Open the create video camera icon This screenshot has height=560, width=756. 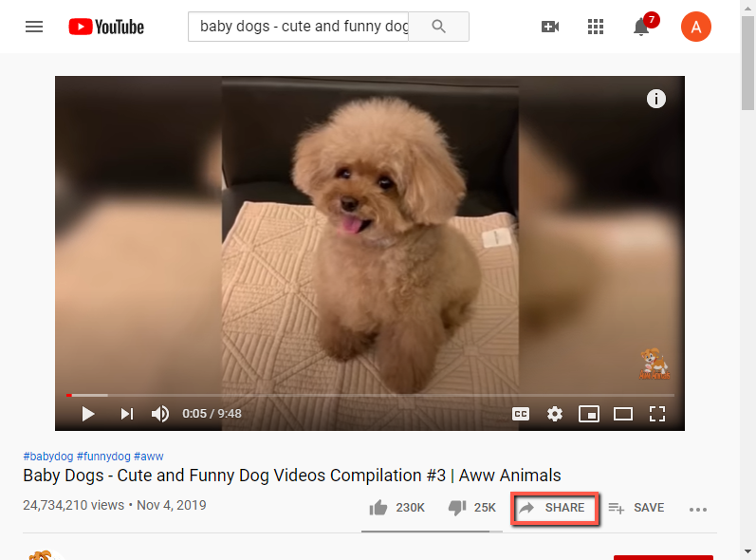(x=549, y=27)
